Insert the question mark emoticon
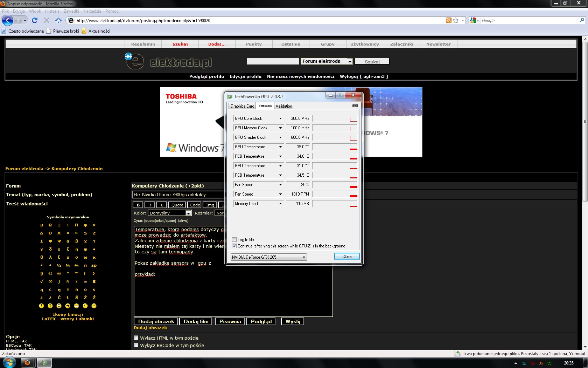 point(50,306)
